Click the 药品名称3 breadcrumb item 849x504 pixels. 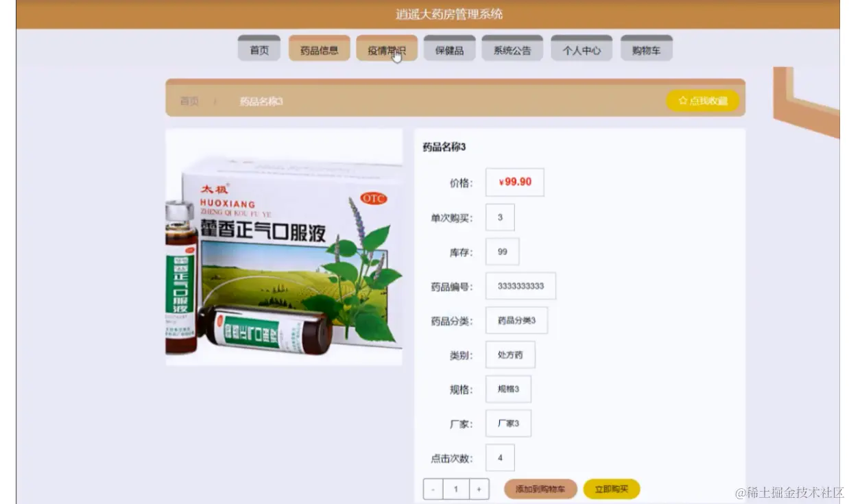261,101
